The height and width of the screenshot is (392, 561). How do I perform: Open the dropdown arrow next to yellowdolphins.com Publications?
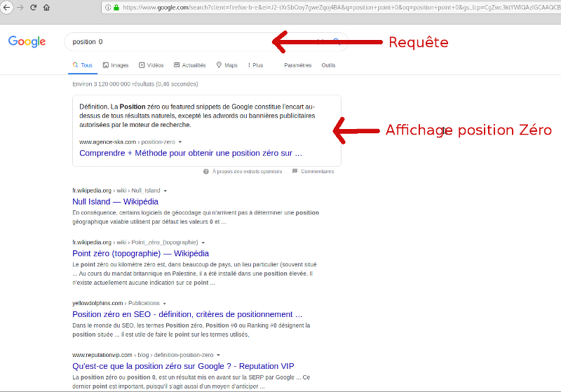(x=165, y=304)
